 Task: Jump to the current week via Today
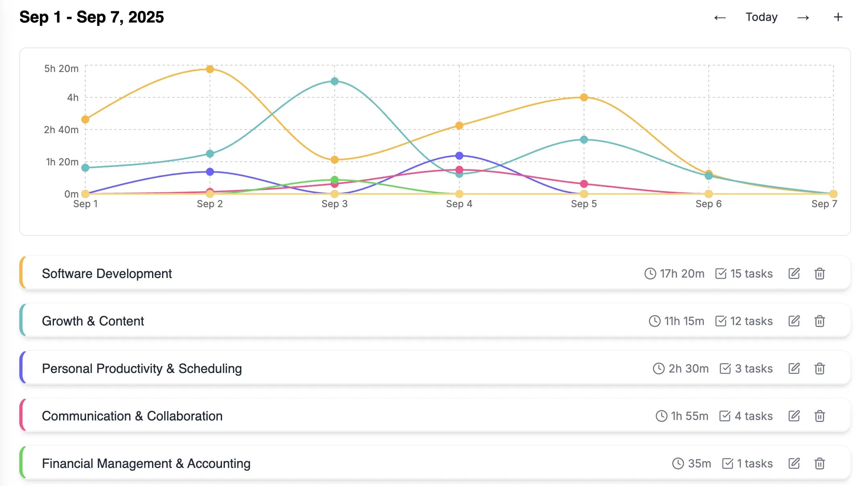[x=761, y=17]
